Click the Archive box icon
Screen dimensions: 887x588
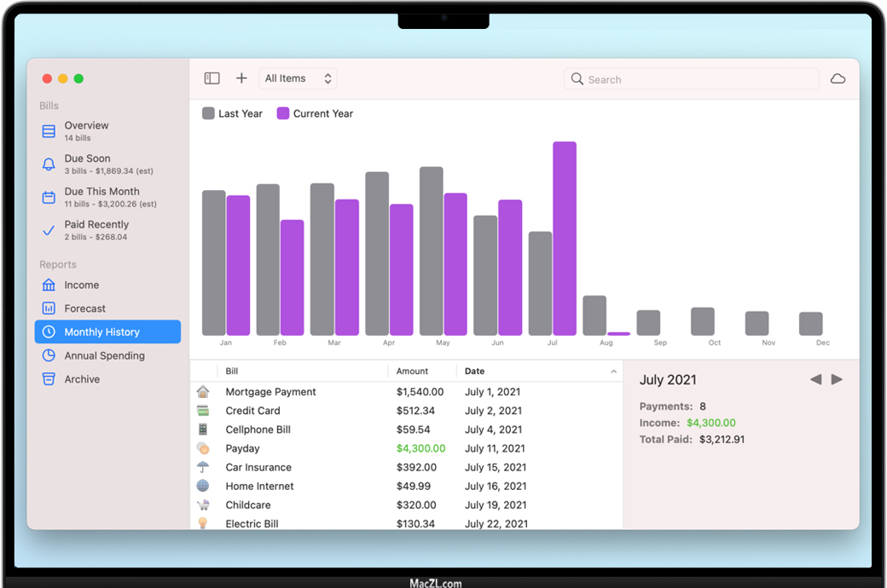click(x=49, y=379)
